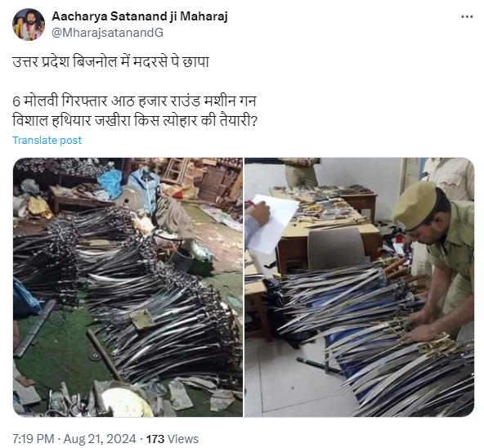The height and width of the screenshot is (448, 484).
Task: Click the first line of Hindi post text
Action: click(x=111, y=62)
